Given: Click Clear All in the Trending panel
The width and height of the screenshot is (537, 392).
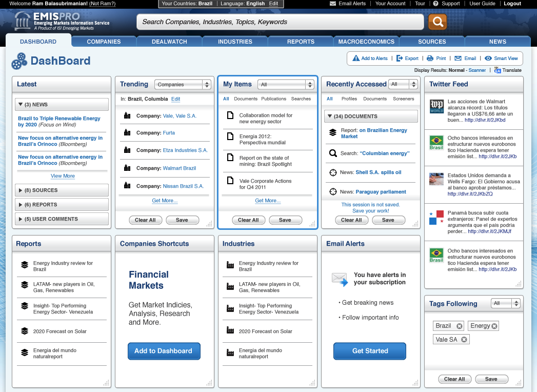Looking at the screenshot, I should (145, 220).
